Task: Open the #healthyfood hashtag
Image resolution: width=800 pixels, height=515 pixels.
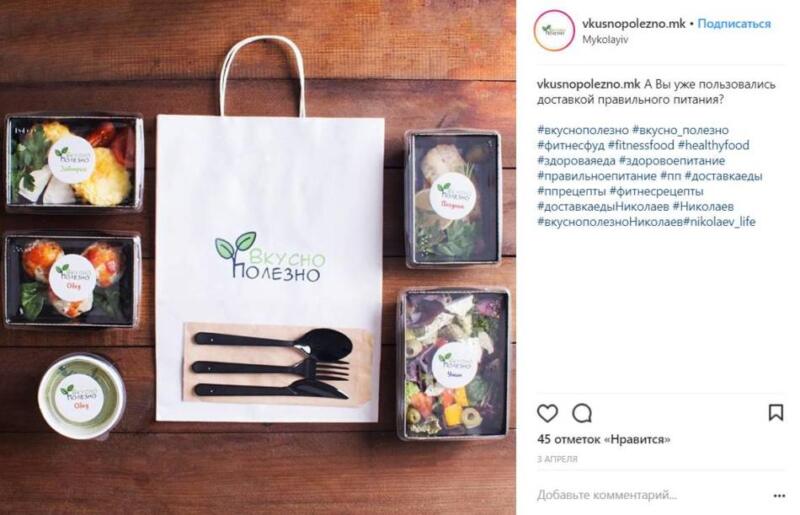Action: pos(713,145)
